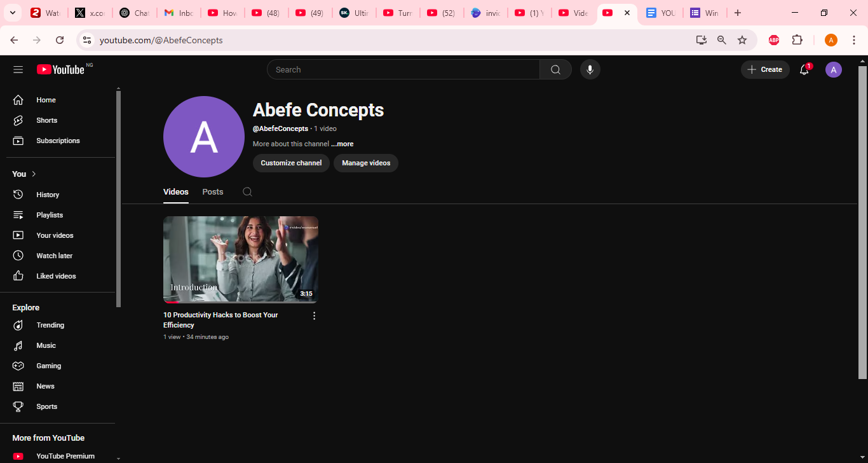Image resolution: width=868 pixels, height=463 pixels.
Task: Click the search magnifier button
Action: pos(555,69)
